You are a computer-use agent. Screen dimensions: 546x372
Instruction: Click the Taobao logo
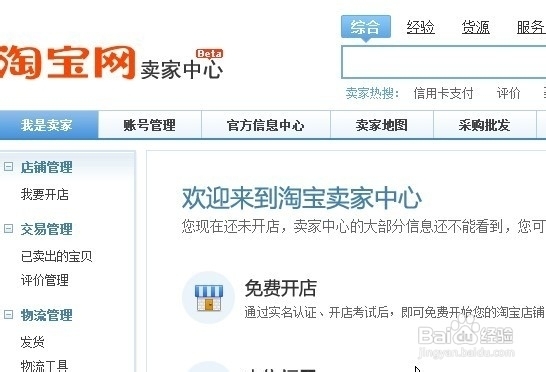click(67, 62)
